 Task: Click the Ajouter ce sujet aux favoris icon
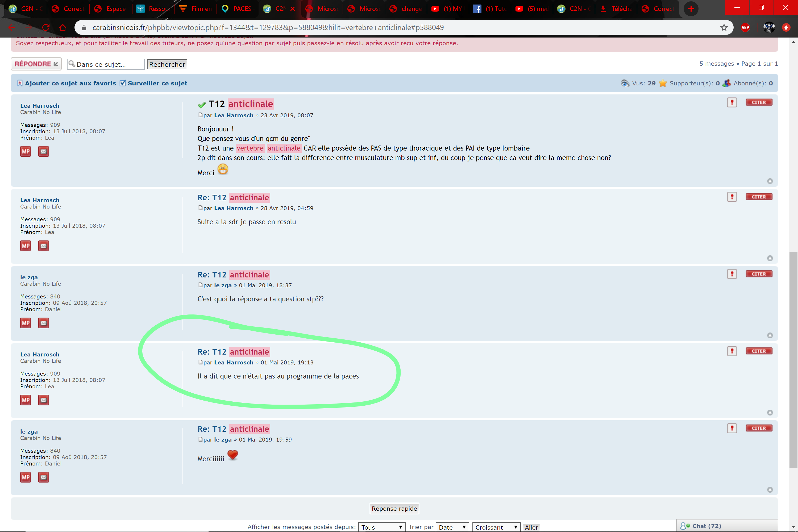[20, 83]
